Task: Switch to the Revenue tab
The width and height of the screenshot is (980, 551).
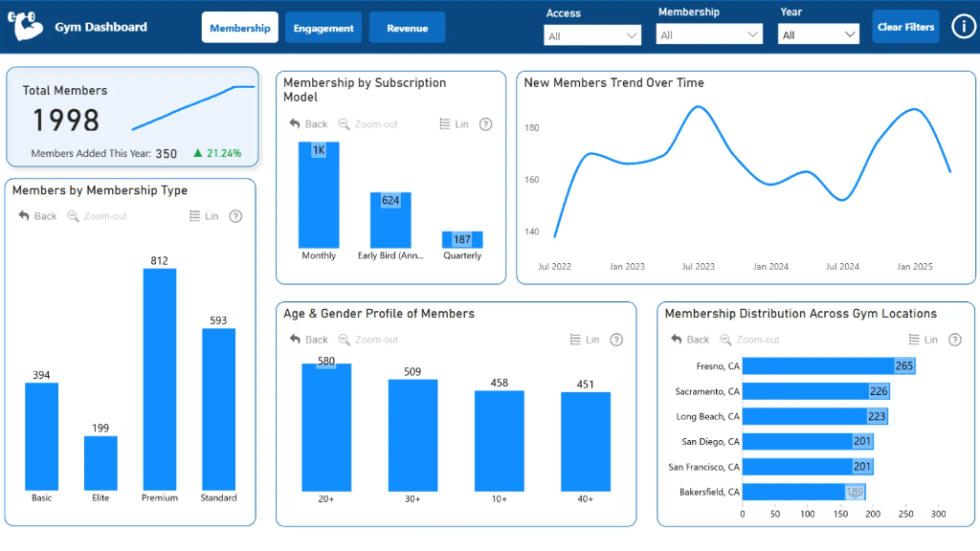Action: 408,28
